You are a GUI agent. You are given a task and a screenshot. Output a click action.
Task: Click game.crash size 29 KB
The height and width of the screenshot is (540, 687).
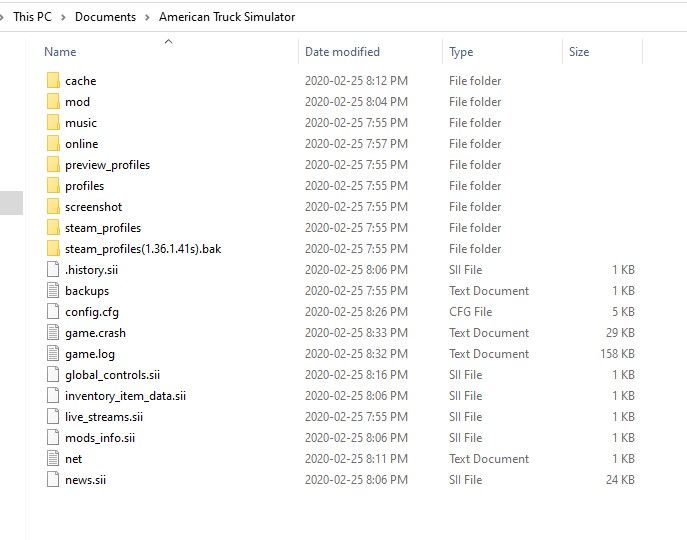point(620,333)
